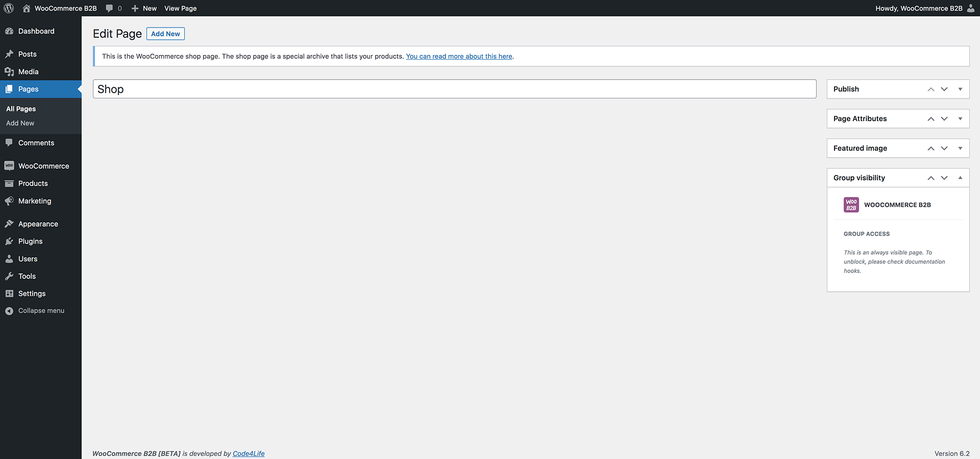The height and width of the screenshot is (459, 980).
Task: Click the Appearance paintbrush icon
Action: [9, 224]
